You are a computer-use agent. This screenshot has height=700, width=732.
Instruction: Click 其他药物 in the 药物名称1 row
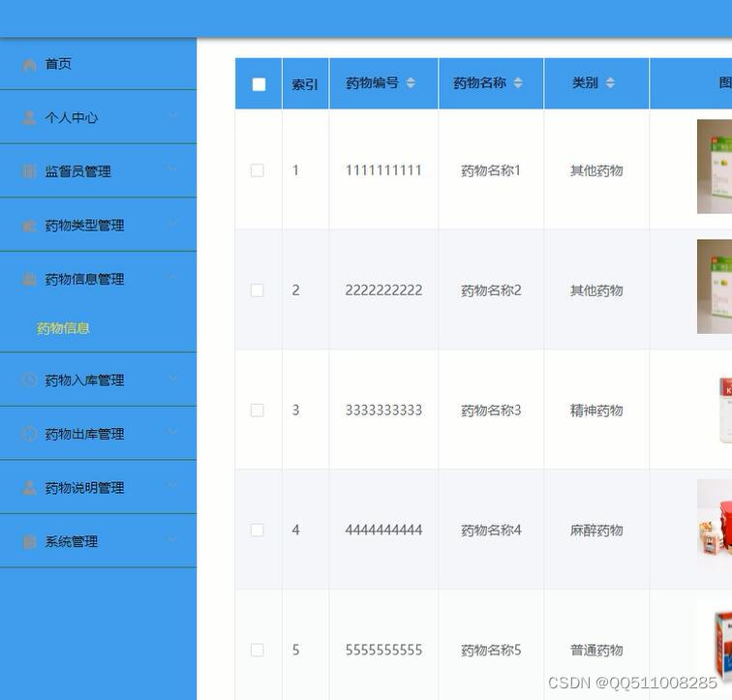pyautogui.click(x=596, y=170)
